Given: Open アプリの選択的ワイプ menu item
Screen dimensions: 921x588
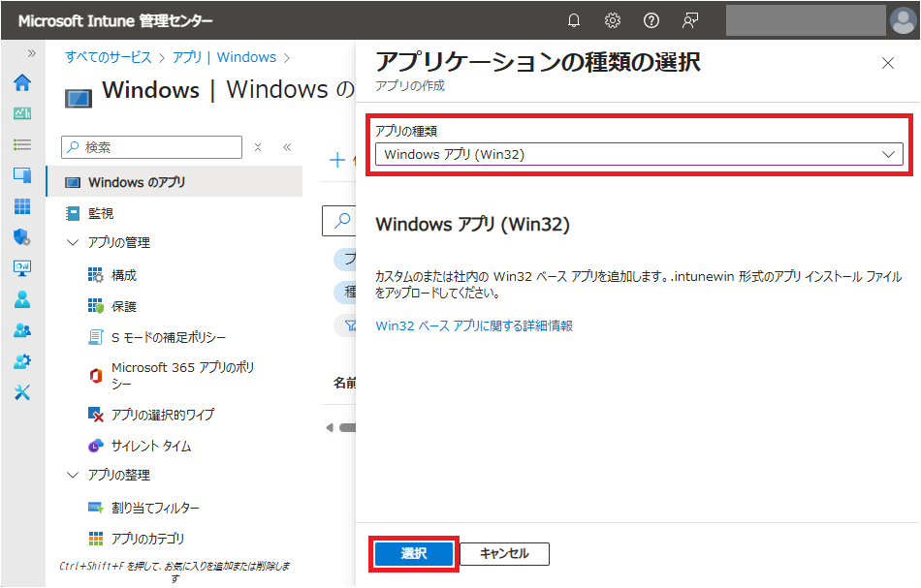Looking at the screenshot, I should tap(163, 415).
